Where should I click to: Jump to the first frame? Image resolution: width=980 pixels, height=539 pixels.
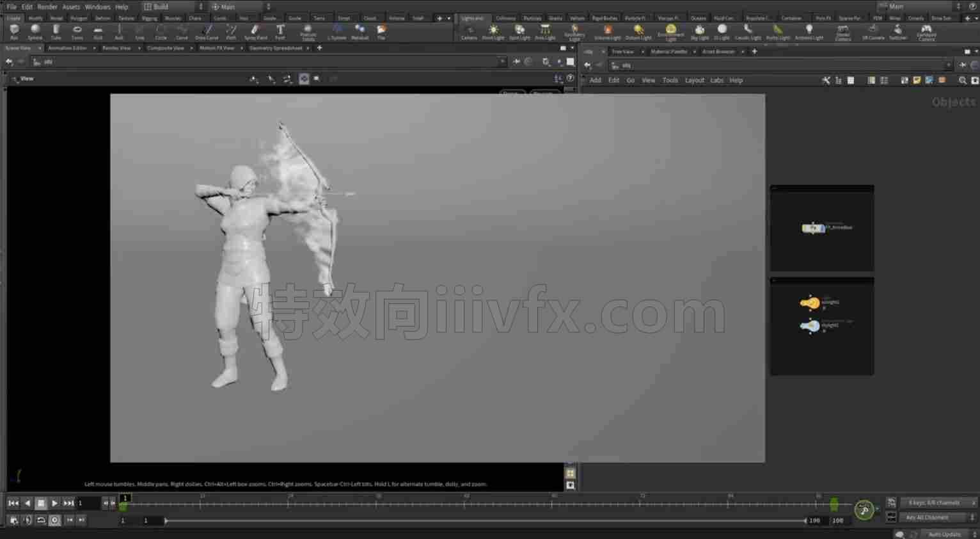(13, 503)
